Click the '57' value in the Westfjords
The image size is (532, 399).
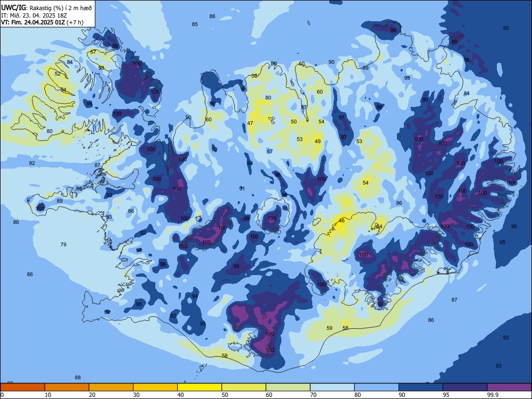point(93,52)
